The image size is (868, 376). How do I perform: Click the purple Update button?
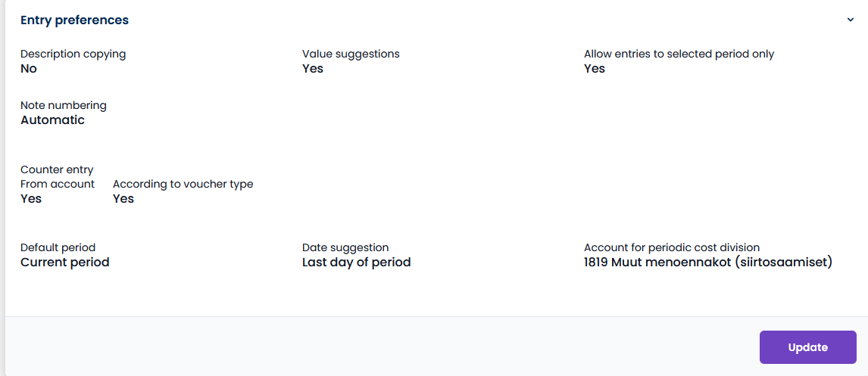pos(807,347)
